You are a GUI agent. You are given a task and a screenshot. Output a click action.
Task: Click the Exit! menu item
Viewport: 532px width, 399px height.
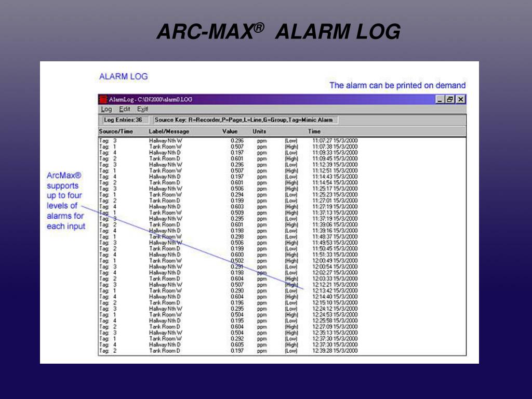coord(142,109)
